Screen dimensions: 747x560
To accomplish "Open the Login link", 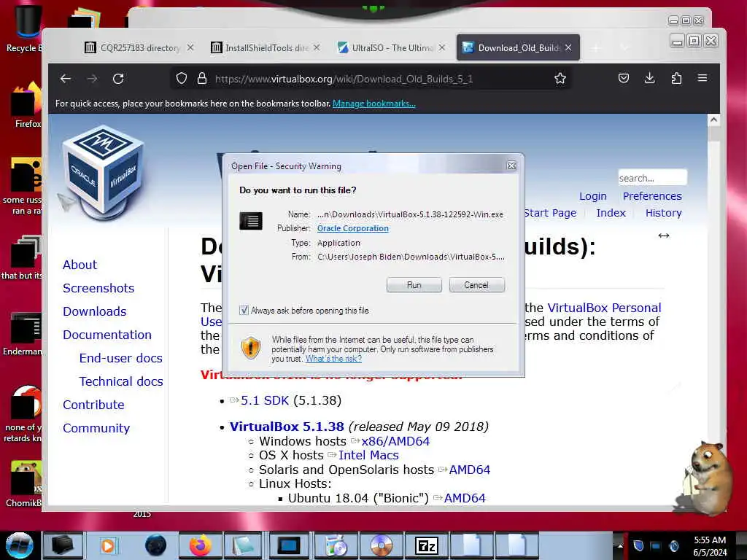I will click(x=592, y=196).
